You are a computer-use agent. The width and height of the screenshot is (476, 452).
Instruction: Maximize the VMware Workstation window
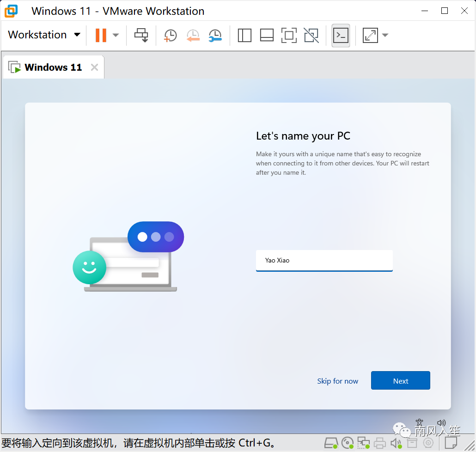[445, 11]
